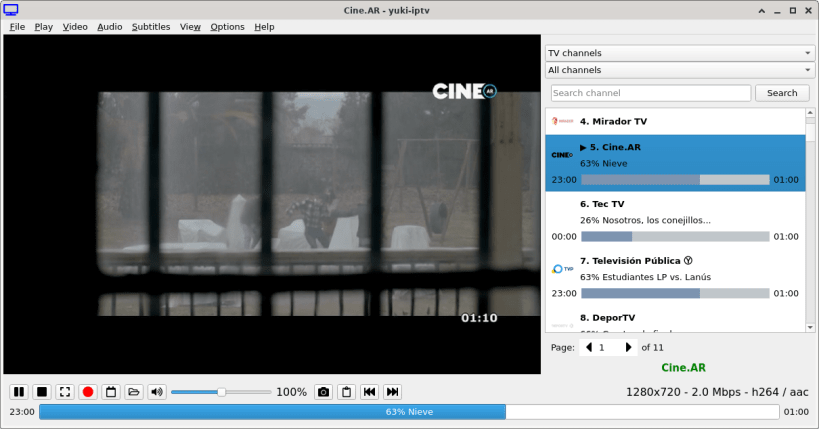Pause playback with the pause button
The height and width of the screenshot is (429, 819).
(19, 392)
